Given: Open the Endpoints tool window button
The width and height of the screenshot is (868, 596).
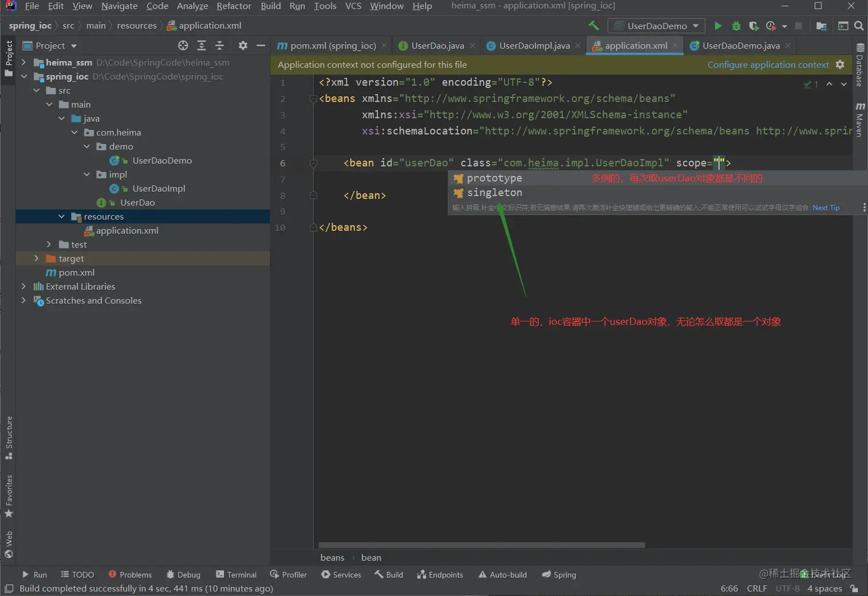Looking at the screenshot, I should pyautogui.click(x=440, y=574).
